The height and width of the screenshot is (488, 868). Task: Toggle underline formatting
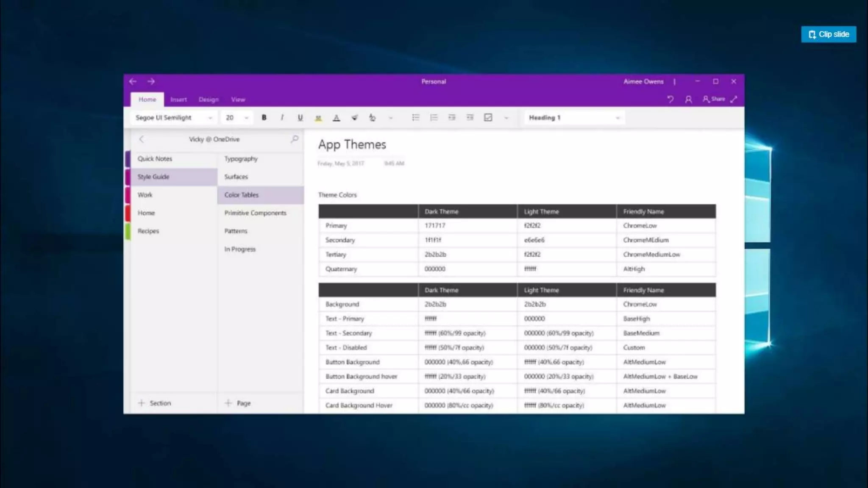(x=300, y=117)
